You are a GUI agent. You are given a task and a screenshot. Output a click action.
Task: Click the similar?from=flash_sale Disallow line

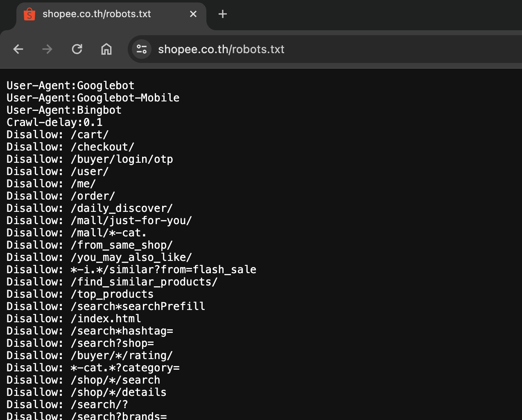(131, 270)
